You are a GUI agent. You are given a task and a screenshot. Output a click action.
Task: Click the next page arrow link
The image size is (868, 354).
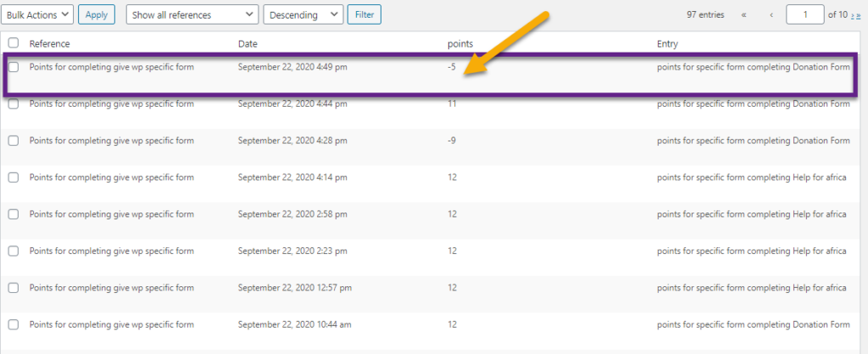[853, 15]
